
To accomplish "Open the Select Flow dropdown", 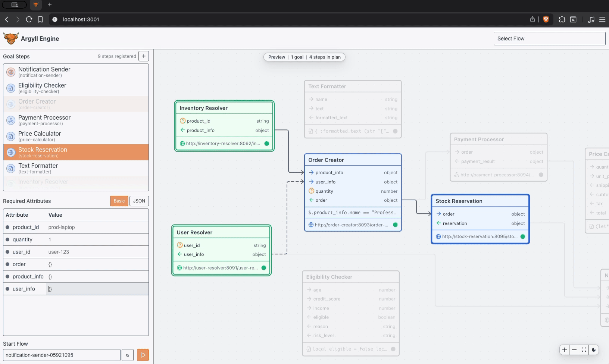I will tap(549, 38).
